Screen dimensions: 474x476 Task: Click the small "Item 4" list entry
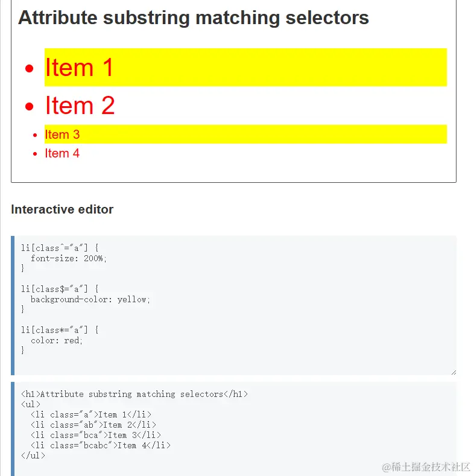point(62,153)
